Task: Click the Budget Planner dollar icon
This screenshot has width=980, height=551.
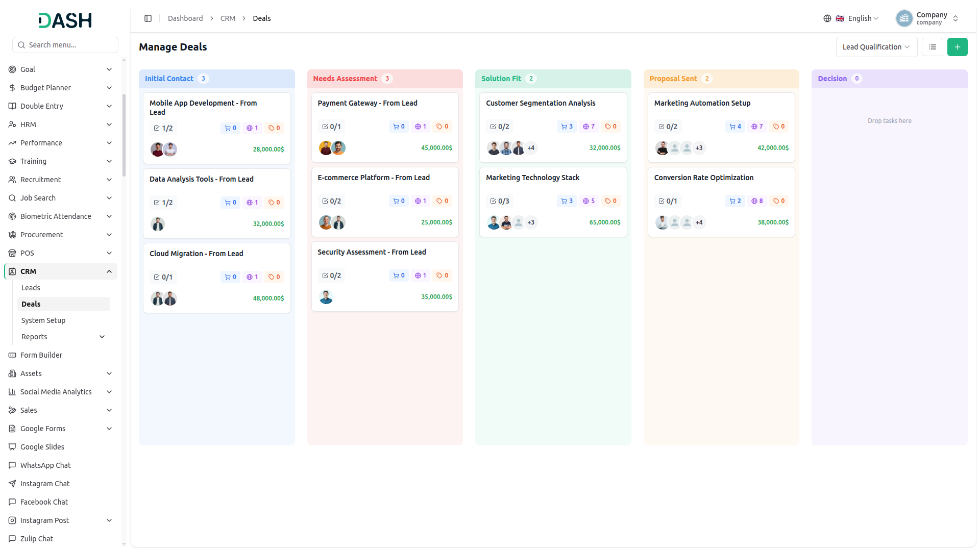Action: 12,88
